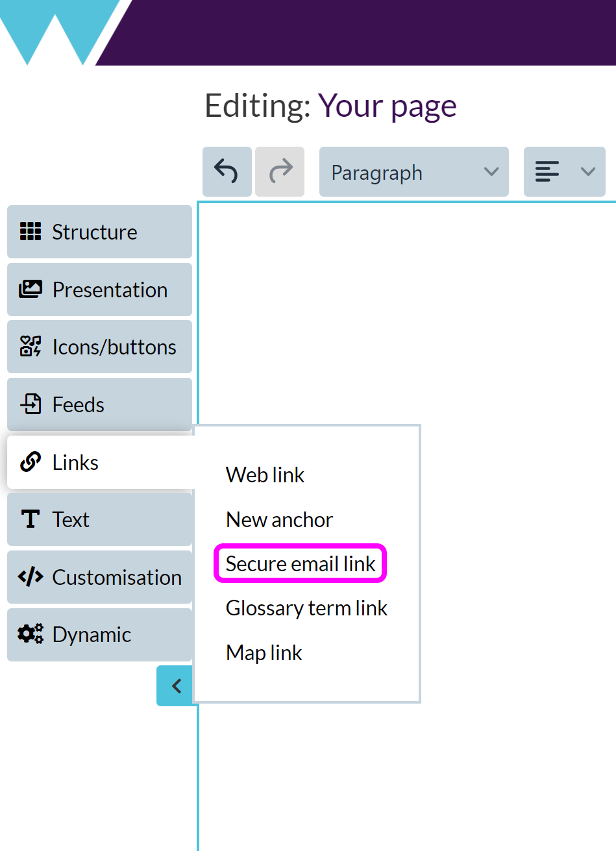Click the Presentation images icon
Image resolution: width=616 pixels, height=851 pixels.
point(31,290)
